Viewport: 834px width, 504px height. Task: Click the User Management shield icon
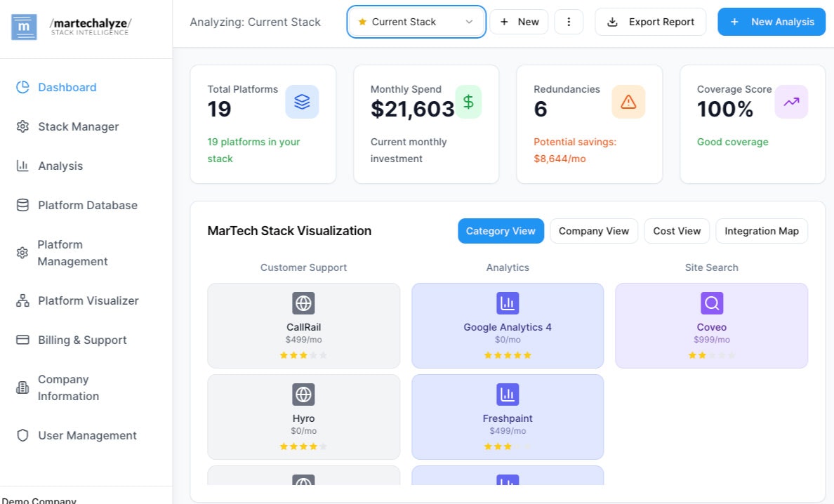(22, 435)
